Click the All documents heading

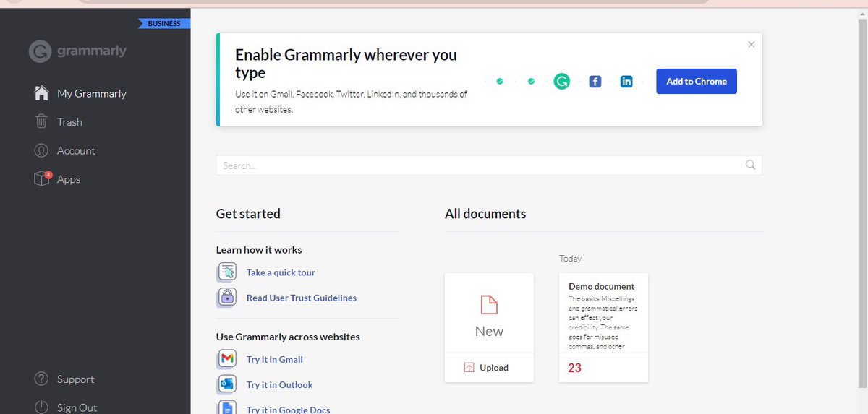click(485, 214)
